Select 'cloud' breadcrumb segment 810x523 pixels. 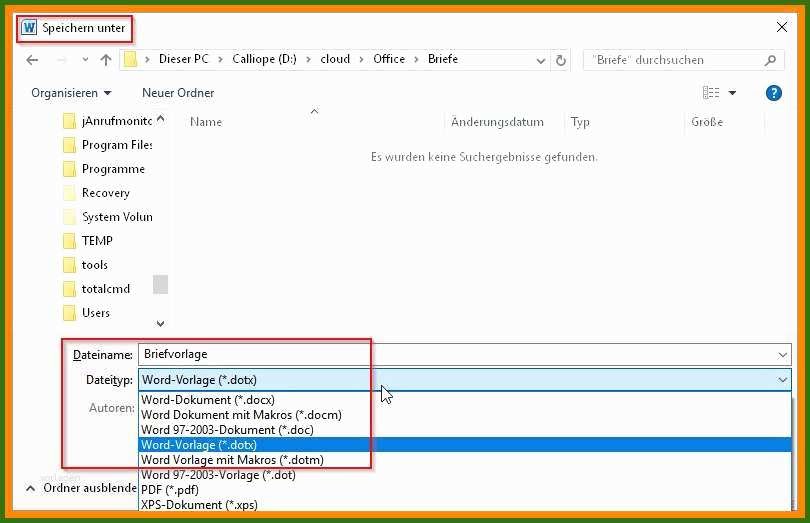335,59
